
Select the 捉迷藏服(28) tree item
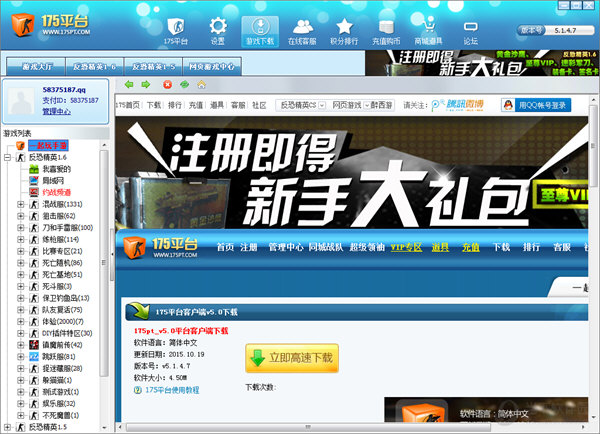[x=62, y=369]
